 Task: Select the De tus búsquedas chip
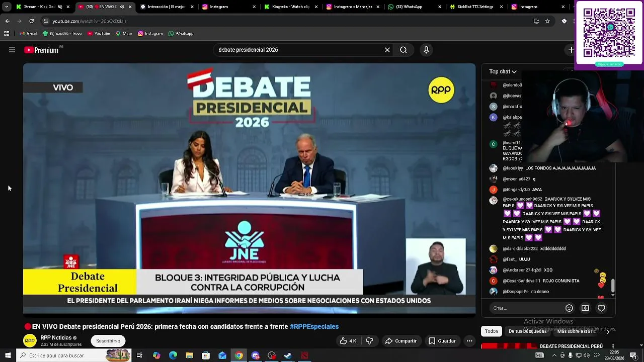tap(527, 331)
